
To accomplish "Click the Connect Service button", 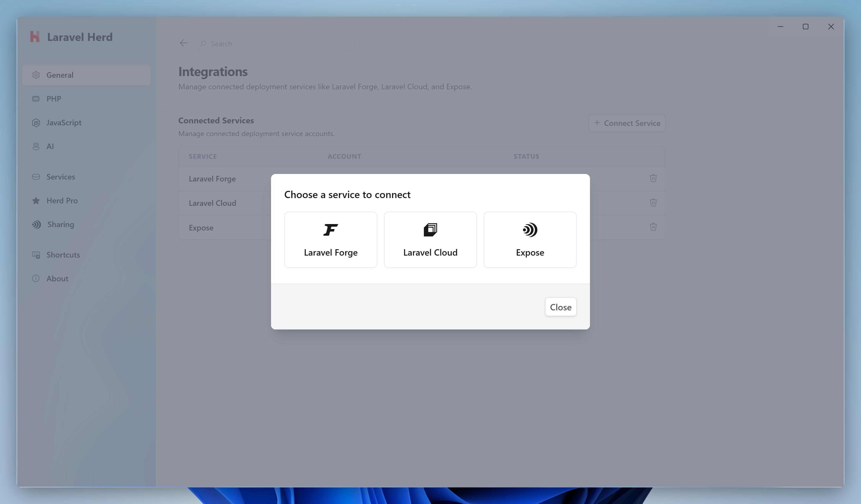I will (627, 123).
